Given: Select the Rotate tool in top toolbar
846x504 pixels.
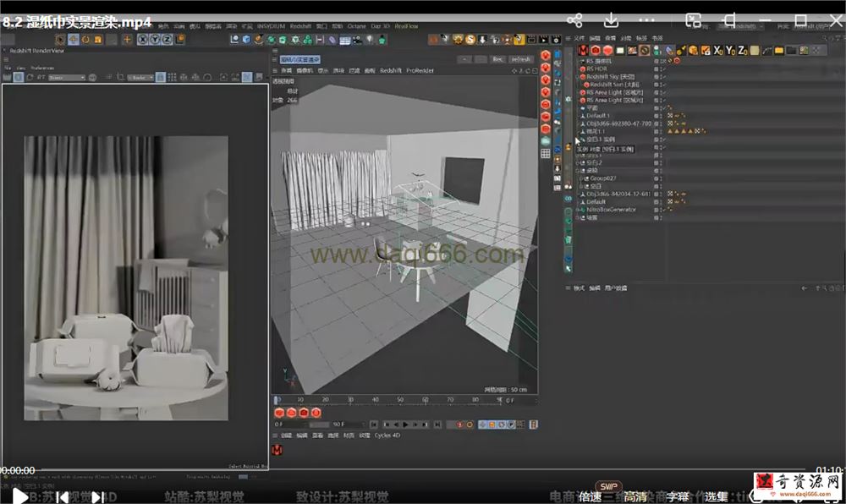Looking at the screenshot, I should (85, 40).
